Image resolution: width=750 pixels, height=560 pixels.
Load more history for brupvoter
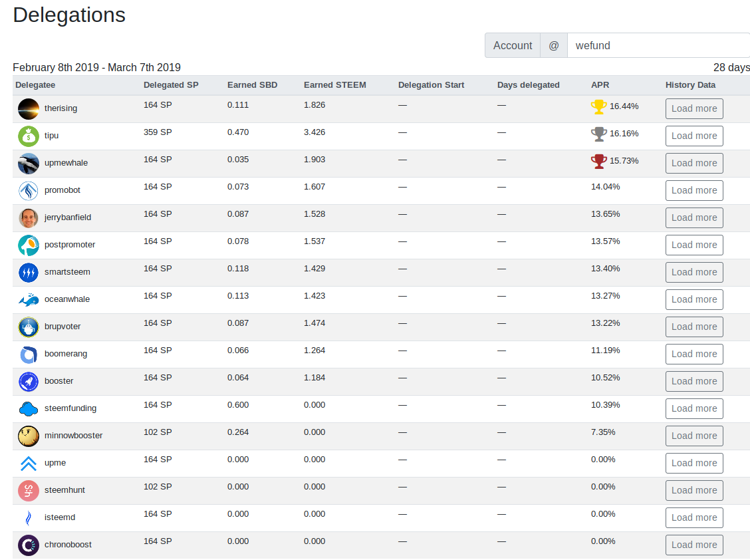[x=694, y=327]
